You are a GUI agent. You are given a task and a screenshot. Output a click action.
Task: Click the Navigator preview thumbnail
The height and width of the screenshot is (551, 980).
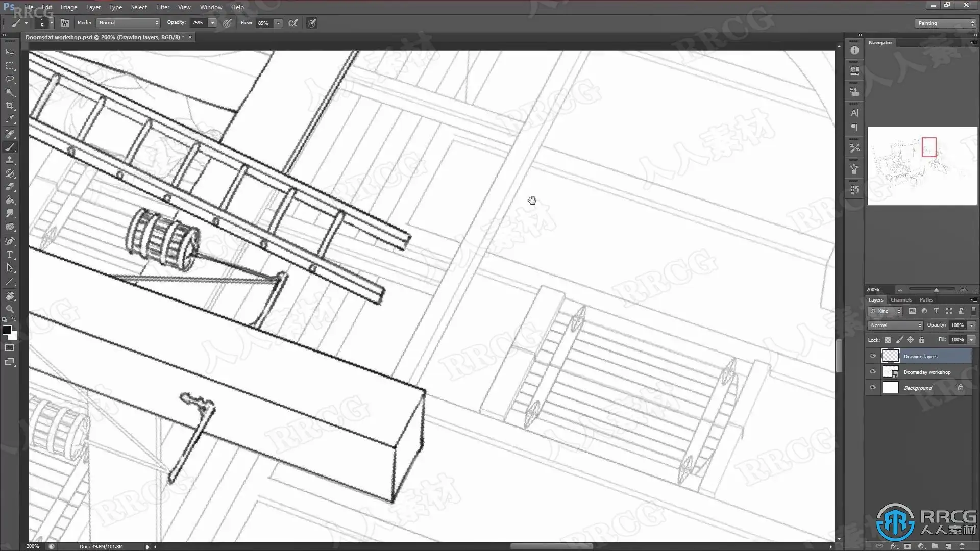pyautogui.click(x=922, y=166)
